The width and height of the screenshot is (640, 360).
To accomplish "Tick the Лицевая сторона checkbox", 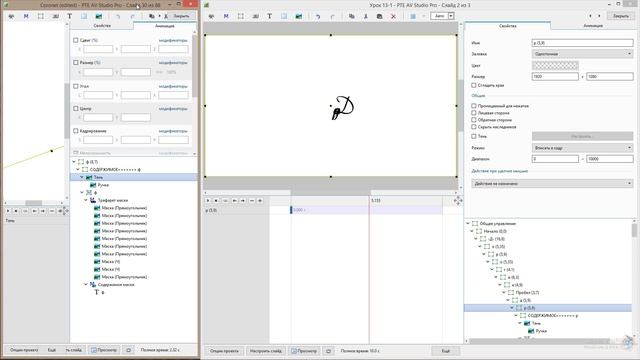I will 473,113.
